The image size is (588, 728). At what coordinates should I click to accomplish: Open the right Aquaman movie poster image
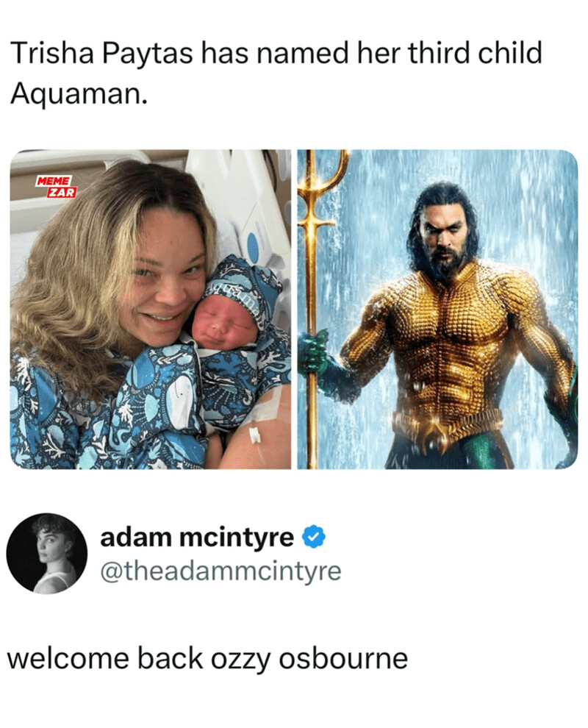tap(437, 309)
